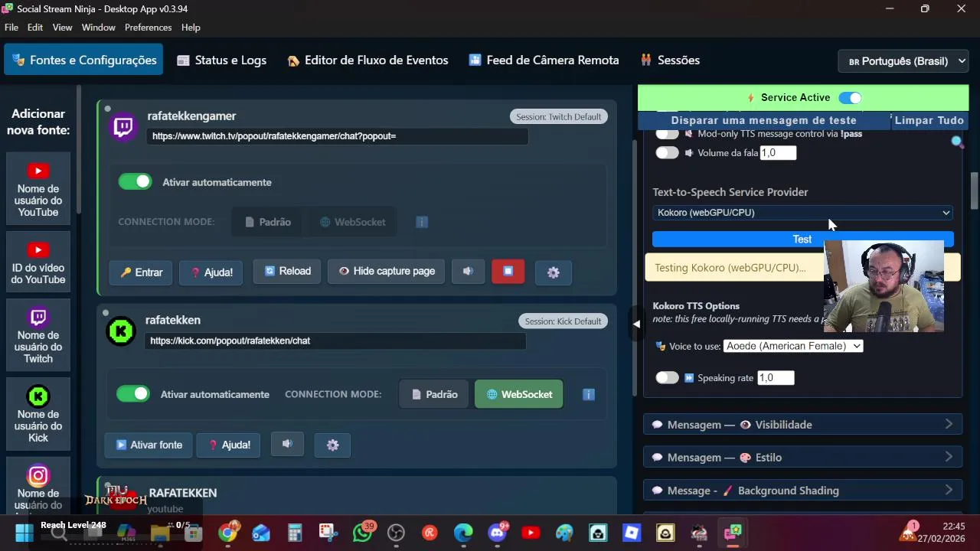Expand Message - Background Shading section

802,491
